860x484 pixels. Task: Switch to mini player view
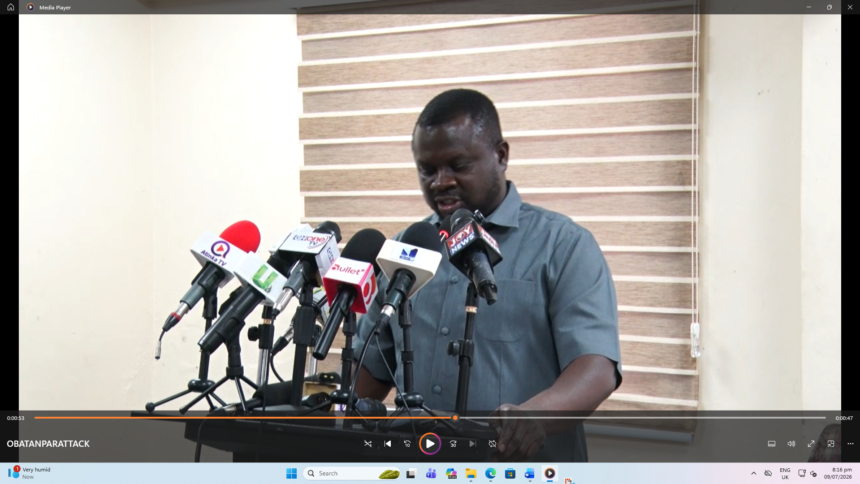click(831, 443)
